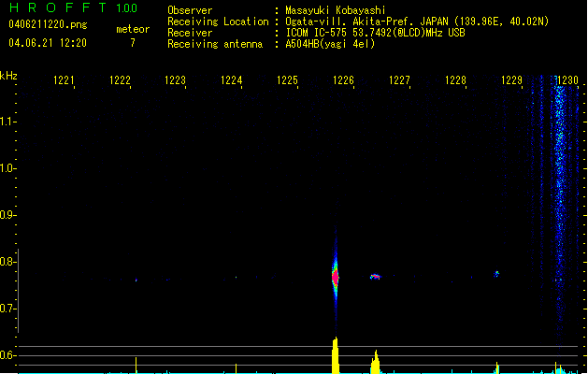Click the meteor count value 7
This screenshot has height=374, width=588.
[x=132, y=43]
